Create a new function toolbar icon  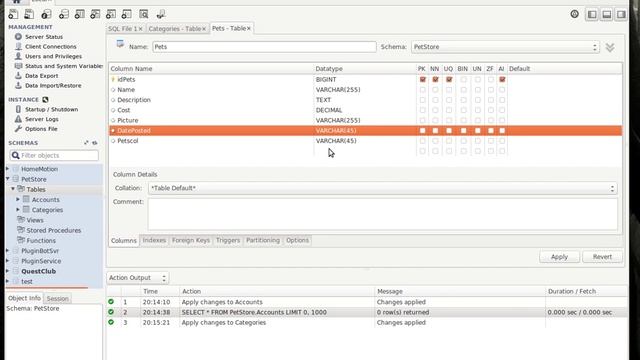pyautogui.click(x=127, y=14)
